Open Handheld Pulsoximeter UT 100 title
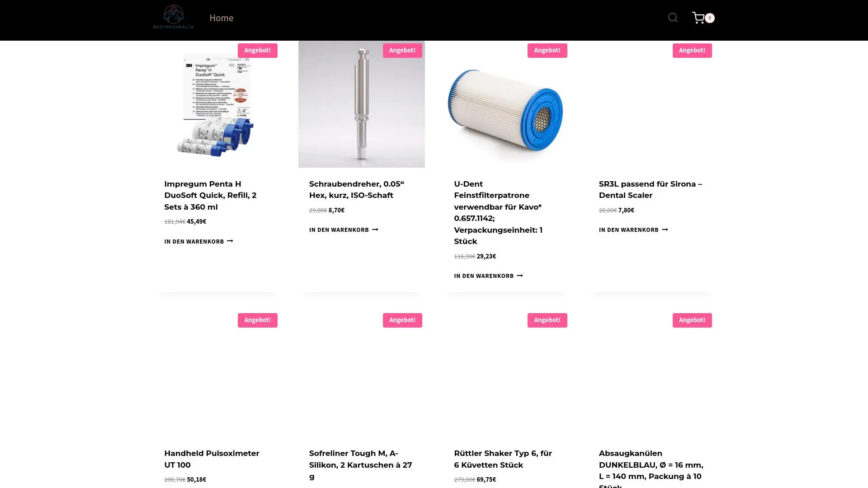Viewport: 868px width, 488px height. pos(212,459)
